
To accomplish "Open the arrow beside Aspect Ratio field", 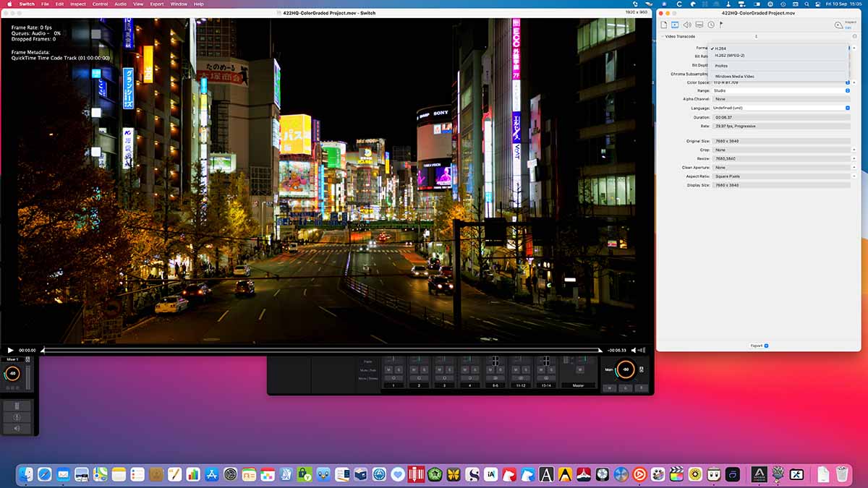I will [854, 176].
